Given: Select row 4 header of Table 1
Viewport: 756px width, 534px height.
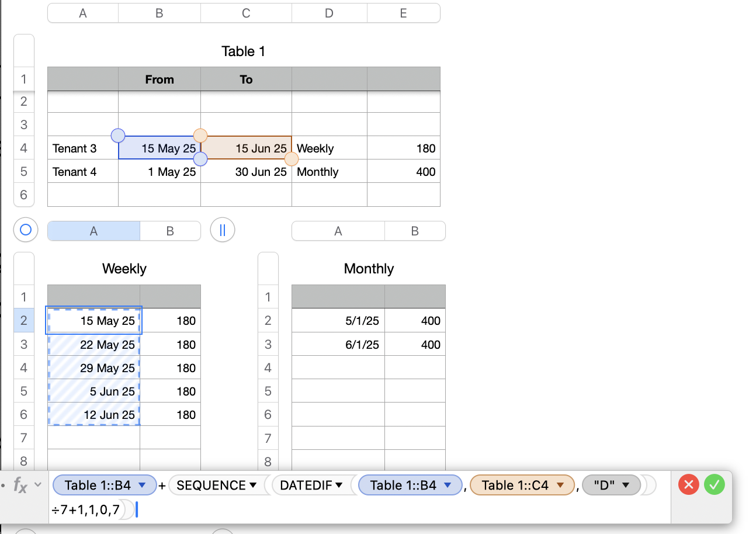Looking at the screenshot, I should pyautogui.click(x=24, y=148).
